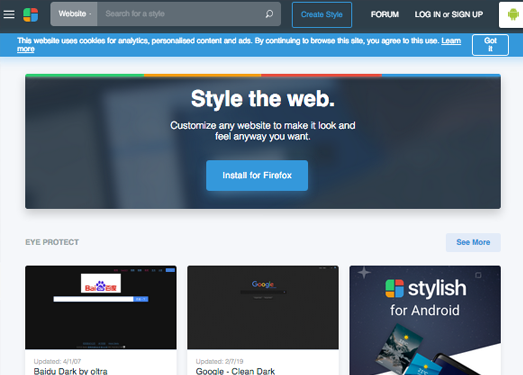
Task: Click the Stylish colorful logo
Action: click(x=31, y=14)
